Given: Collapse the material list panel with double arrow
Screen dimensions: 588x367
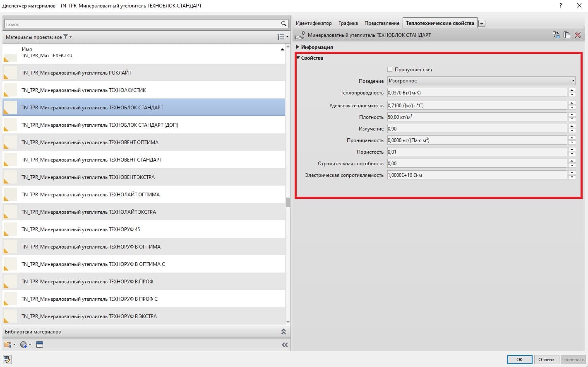Looking at the screenshot, I should point(285,345).
